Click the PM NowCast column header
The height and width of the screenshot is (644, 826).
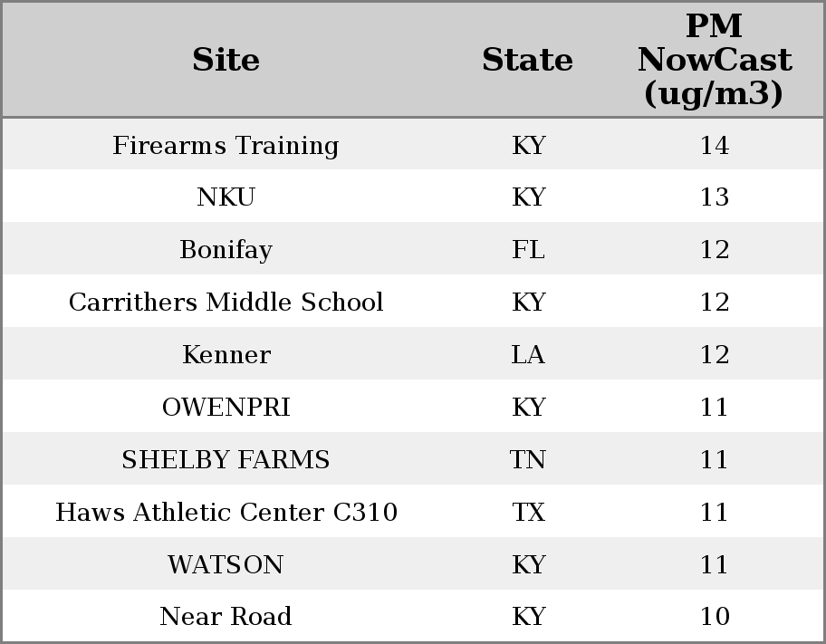point(715,60)
